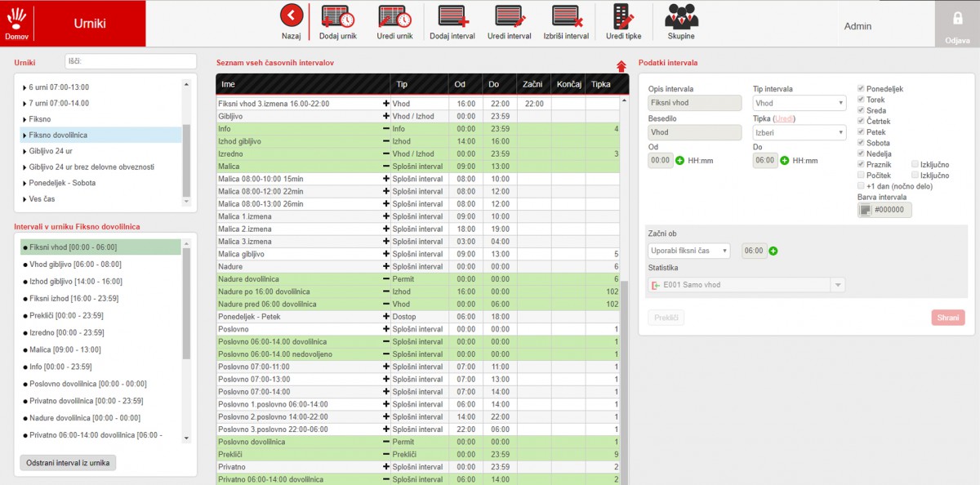The image size is (980, 485).
Task: Click Dodaj interval toolbar icon
Action: [x=452, y=16]
